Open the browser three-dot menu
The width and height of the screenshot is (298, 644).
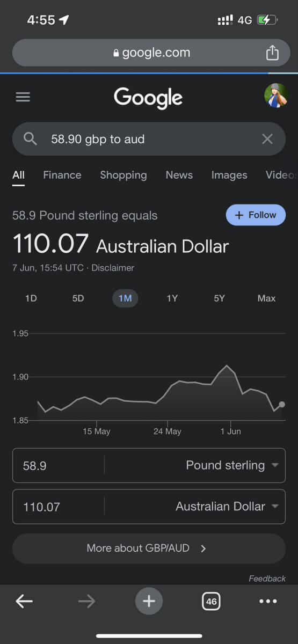[x=268, y=602]
